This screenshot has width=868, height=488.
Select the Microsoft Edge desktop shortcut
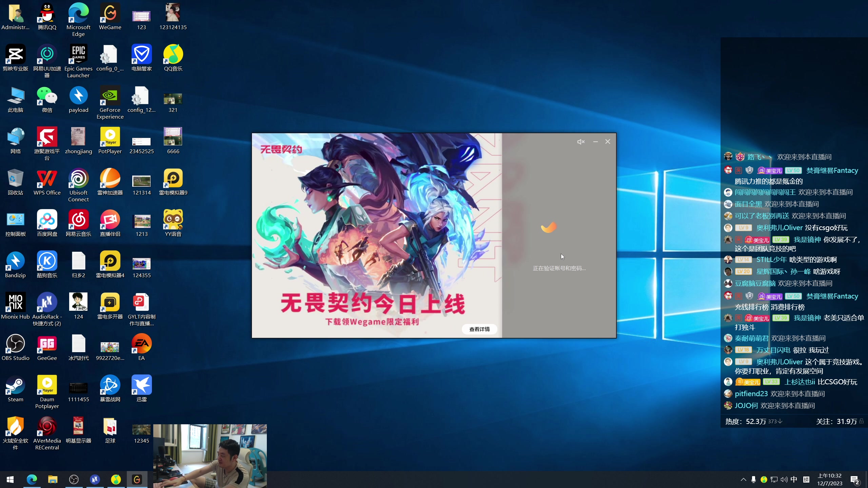(x=78, y=20)
